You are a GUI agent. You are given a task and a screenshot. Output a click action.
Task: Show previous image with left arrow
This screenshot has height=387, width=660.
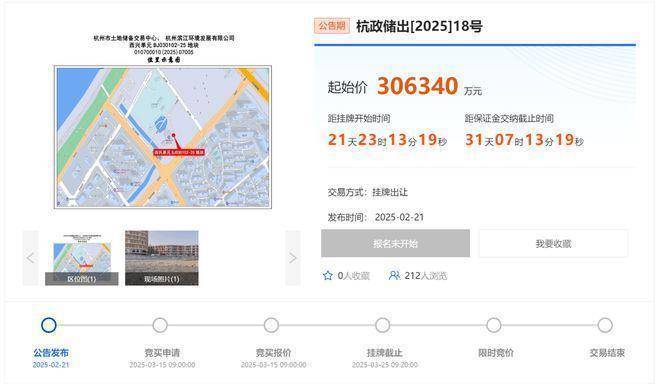pyautogui.click(x=30, y=258)
